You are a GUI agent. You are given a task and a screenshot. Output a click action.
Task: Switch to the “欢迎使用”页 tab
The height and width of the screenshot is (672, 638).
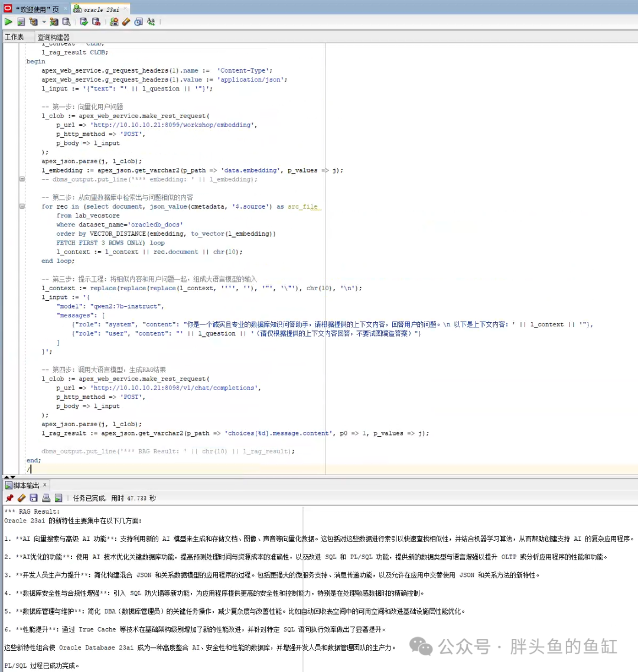click(37, 9)
